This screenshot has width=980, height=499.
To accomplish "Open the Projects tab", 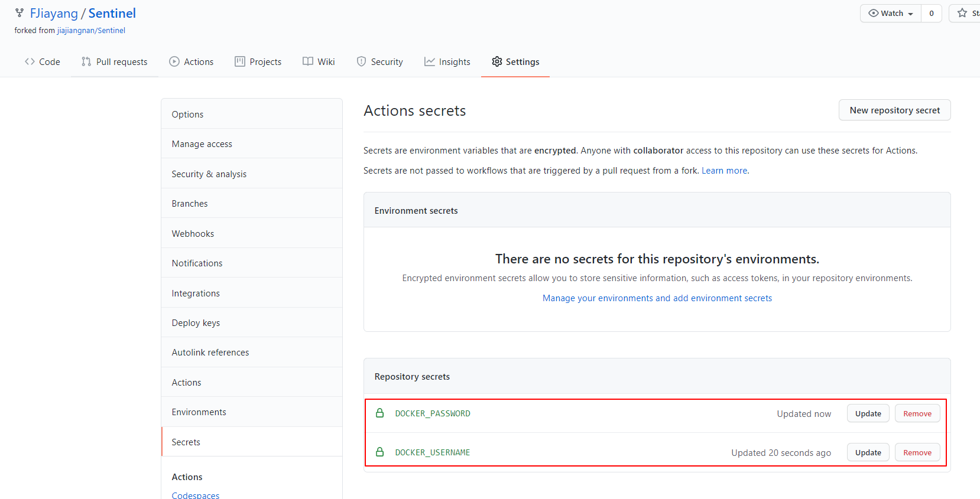I will pyautogui.click(x=258, y=62).
